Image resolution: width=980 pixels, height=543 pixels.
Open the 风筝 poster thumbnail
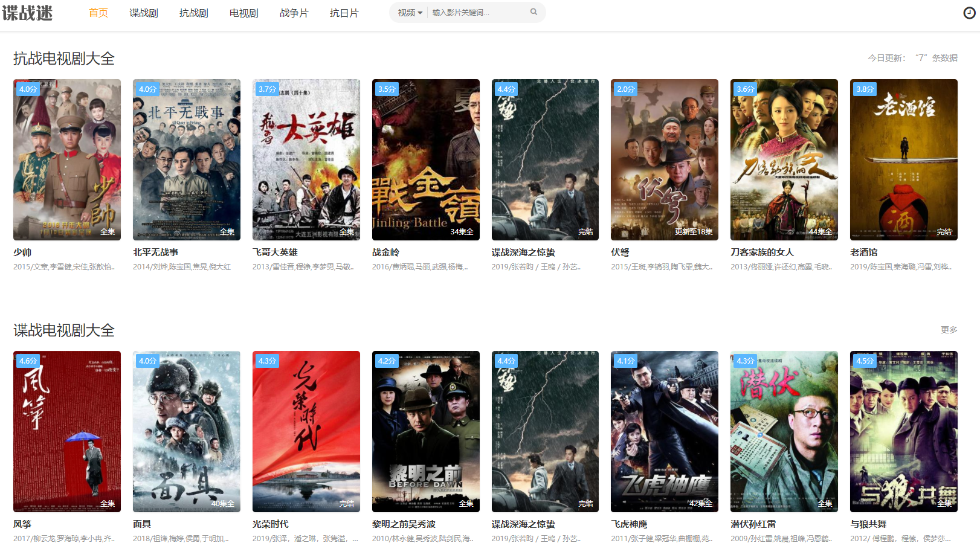pyautogui.click(x=67, y=431)
